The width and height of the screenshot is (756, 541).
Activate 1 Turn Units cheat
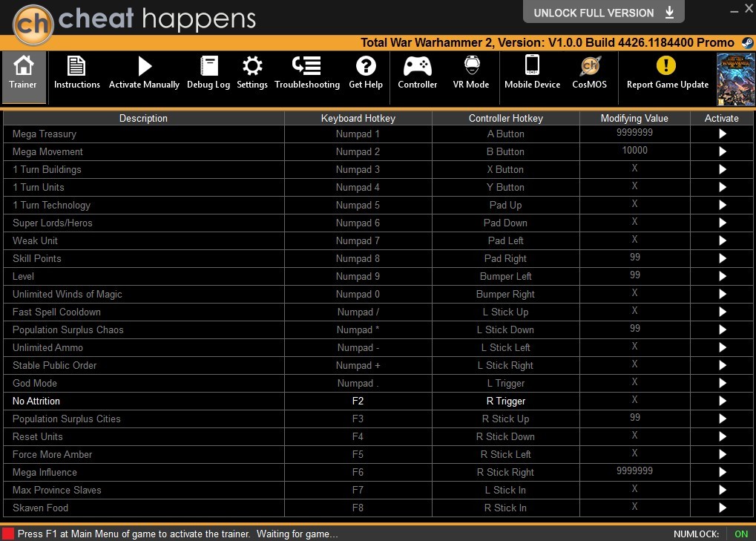coord(723,188)
